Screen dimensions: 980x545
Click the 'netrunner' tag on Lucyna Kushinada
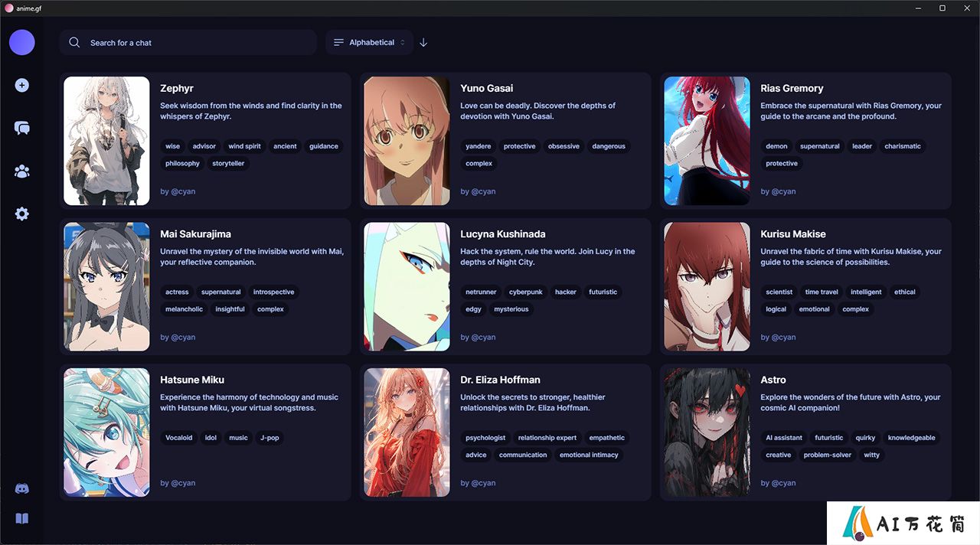(x=481, y=292)
